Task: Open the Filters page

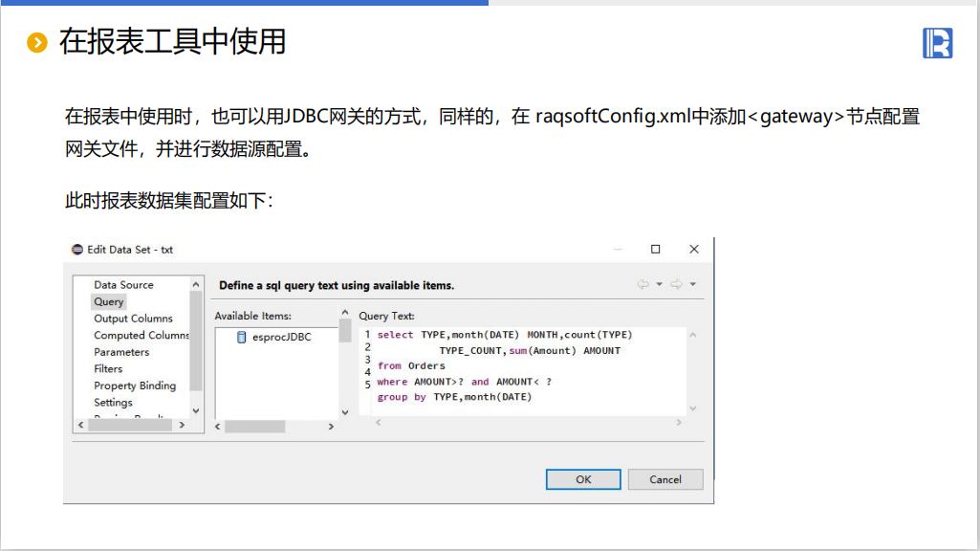Action: click(x=108, y=369)
